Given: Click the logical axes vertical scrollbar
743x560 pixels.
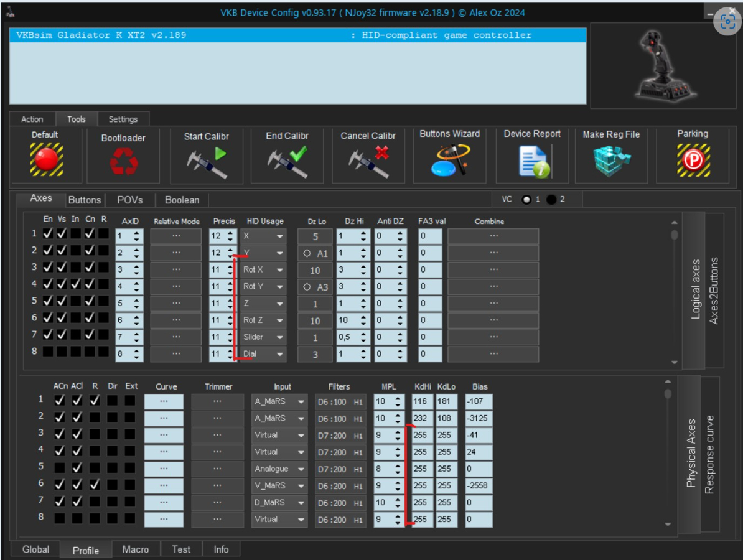Looking at the screenshot, I should (x=675, y=292).
